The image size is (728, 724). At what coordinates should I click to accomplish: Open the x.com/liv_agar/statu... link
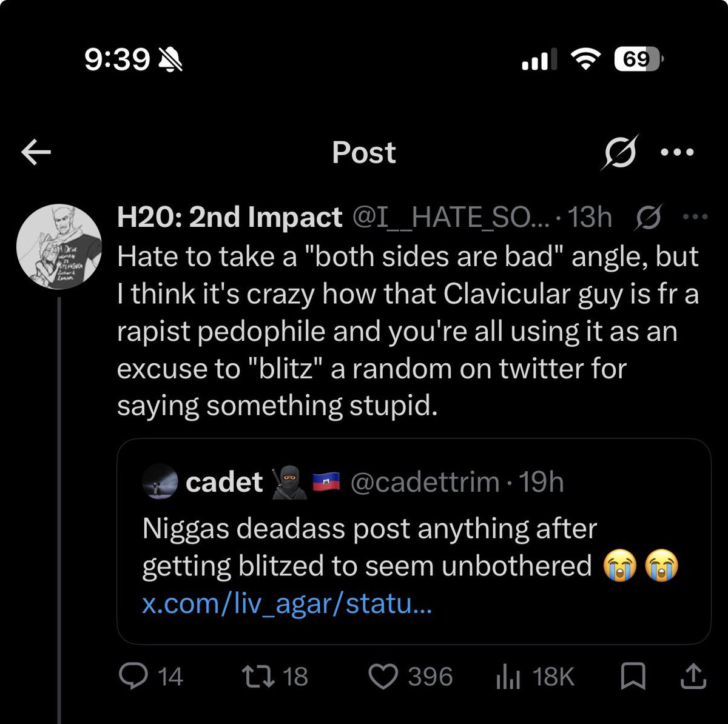pos(287,603)
